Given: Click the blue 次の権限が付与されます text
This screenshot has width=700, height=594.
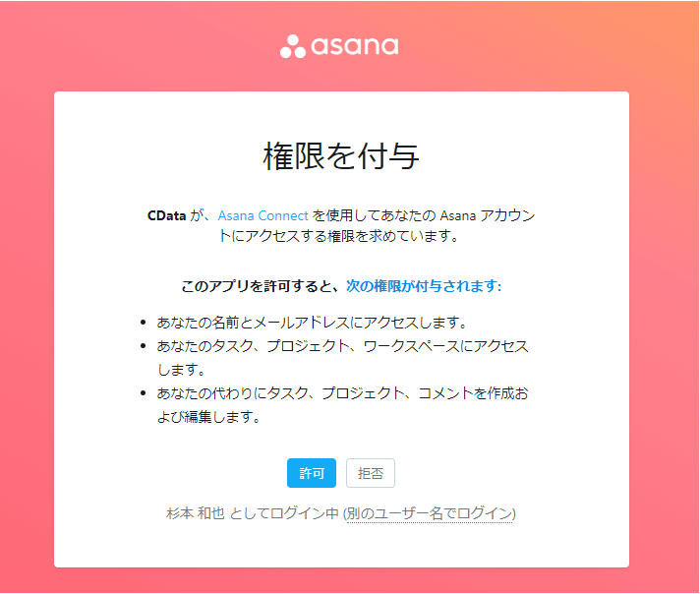Looking at the screenshot, I should click(x=424, y=286).
